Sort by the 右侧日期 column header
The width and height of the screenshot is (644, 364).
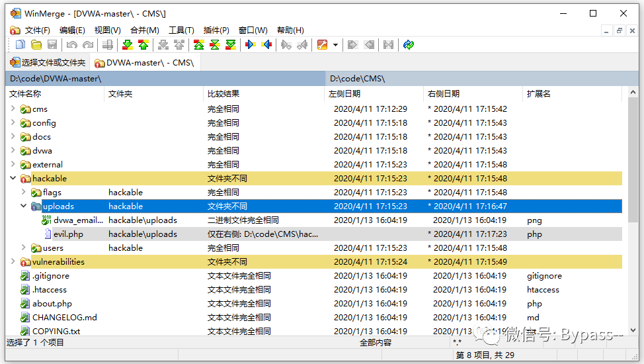473,94
